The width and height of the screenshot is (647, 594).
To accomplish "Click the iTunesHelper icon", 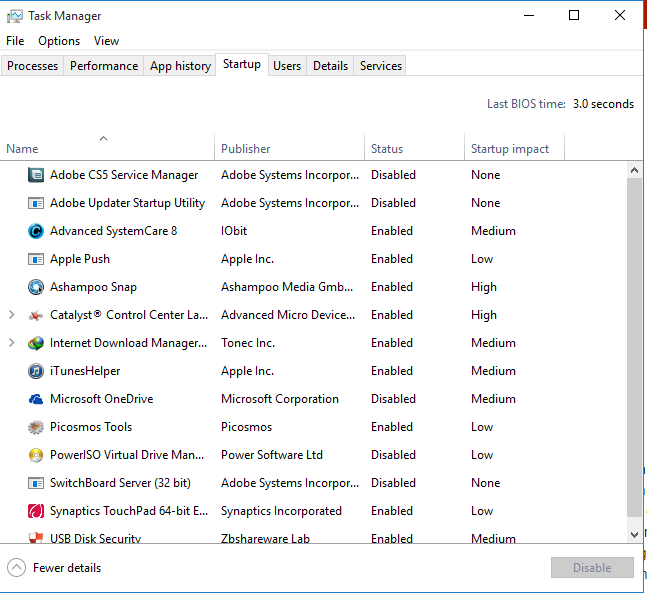I will click(x=36, y=371).
